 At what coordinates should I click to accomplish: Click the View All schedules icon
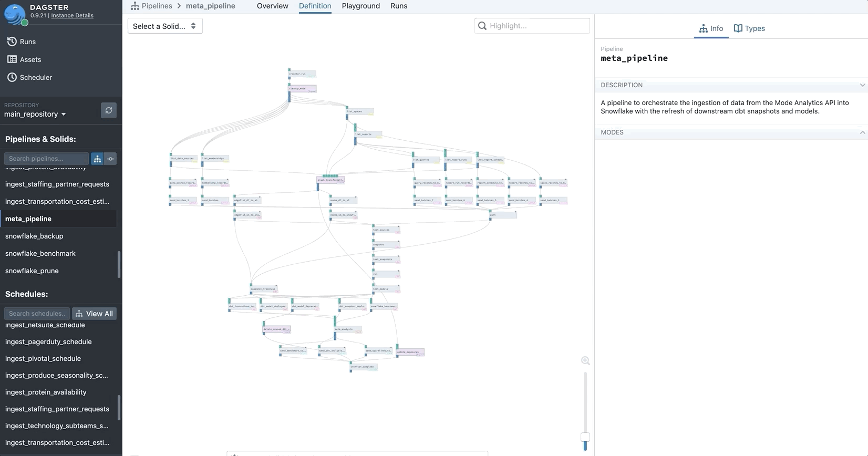point(79,314)
